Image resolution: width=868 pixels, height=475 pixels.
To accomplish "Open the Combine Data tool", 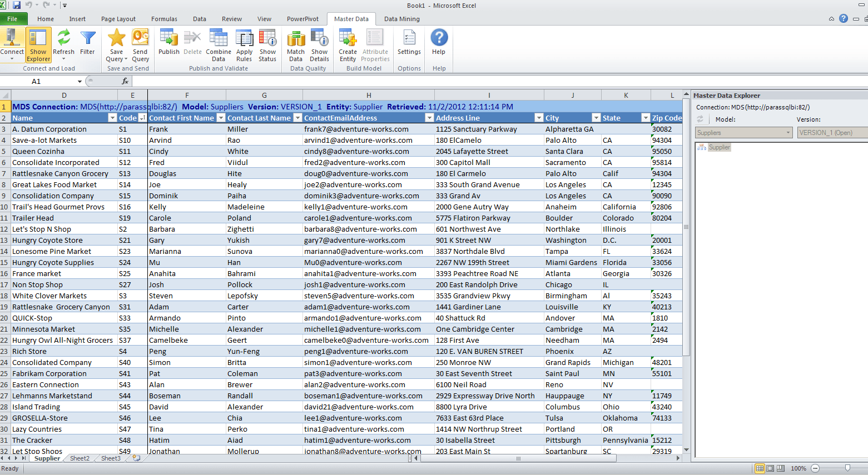I will pyautogui.click(x=218, y=44).
